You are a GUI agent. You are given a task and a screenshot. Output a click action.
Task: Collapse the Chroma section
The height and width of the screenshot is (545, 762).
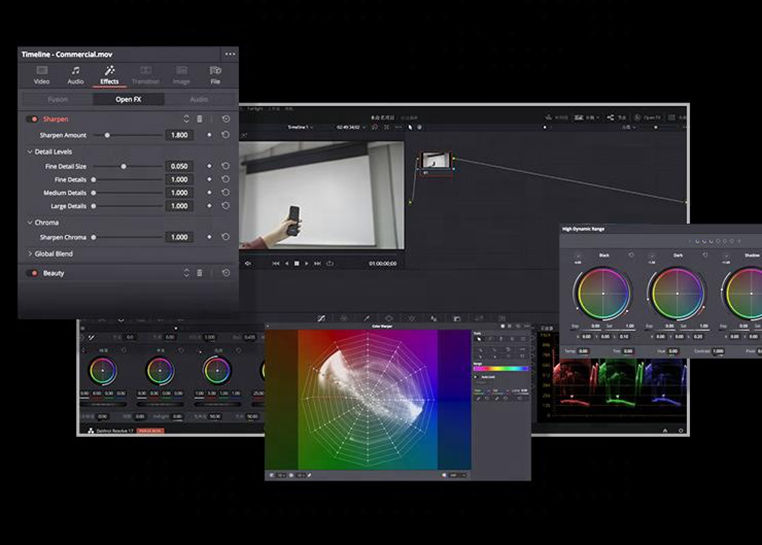coord(29,222)
